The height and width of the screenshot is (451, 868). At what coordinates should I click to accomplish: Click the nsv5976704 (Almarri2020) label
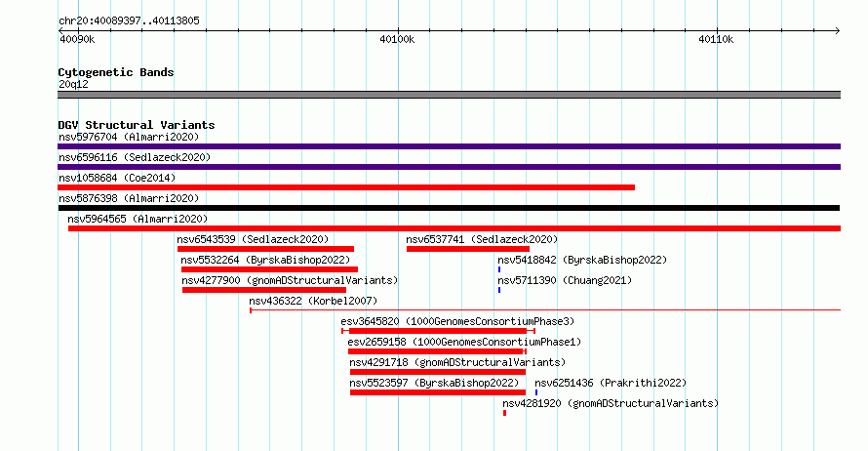point(129,137)
